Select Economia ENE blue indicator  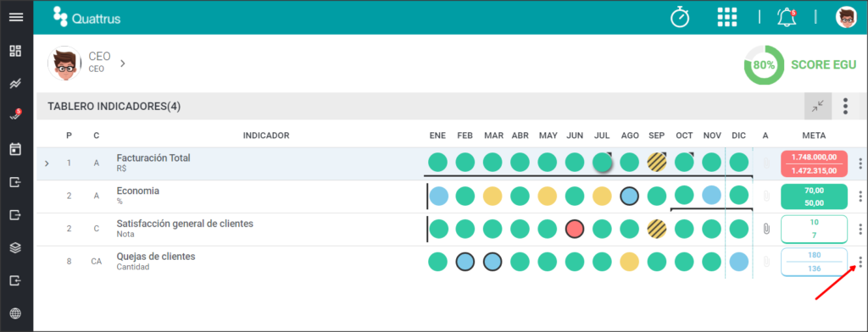[x=438, y=196]
